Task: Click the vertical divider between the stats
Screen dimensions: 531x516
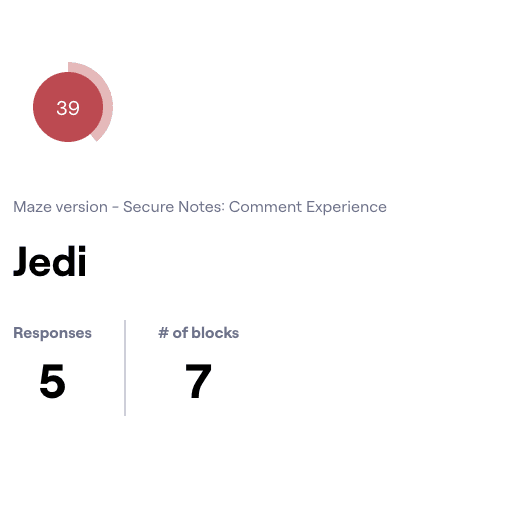Action: coord(125,368)
